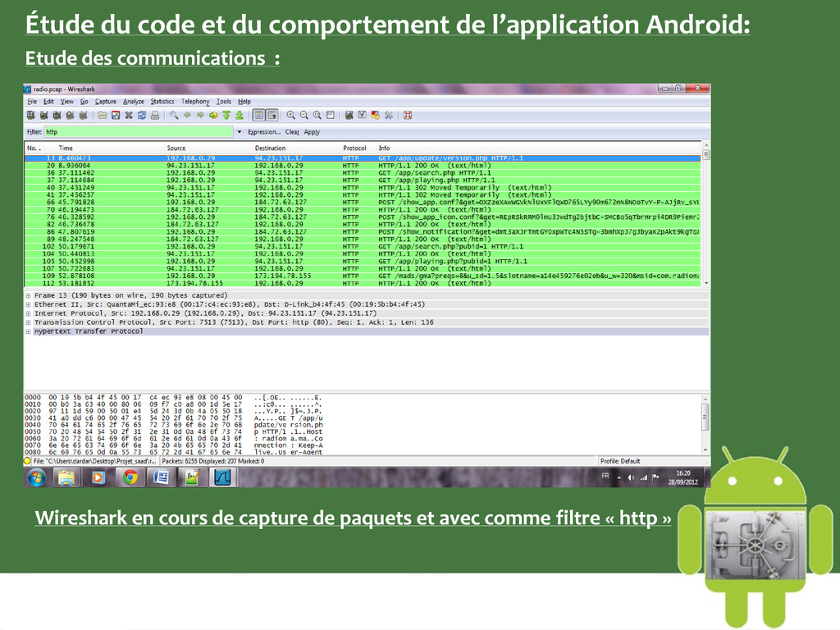Go forward in packet history arrow

[200, 115]
